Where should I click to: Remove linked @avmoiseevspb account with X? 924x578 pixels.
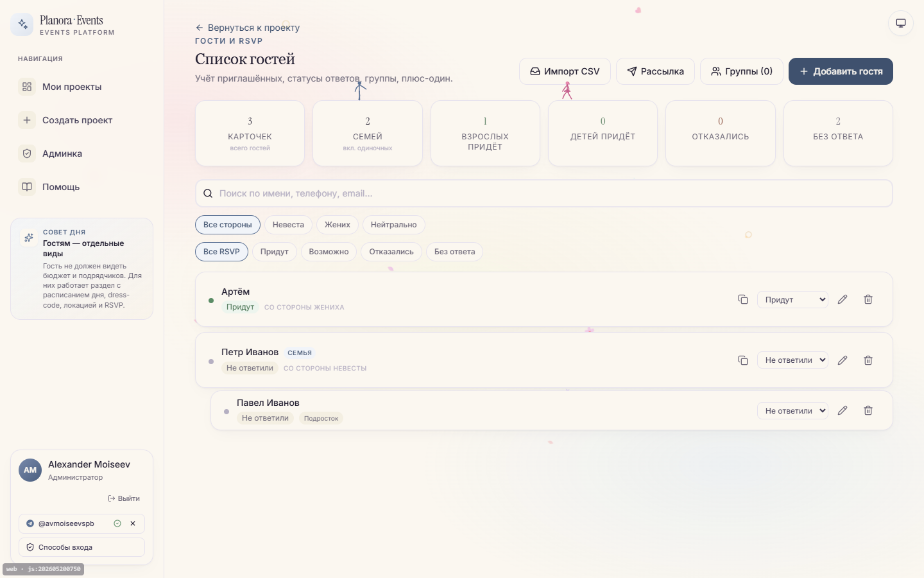pos(133,523)
